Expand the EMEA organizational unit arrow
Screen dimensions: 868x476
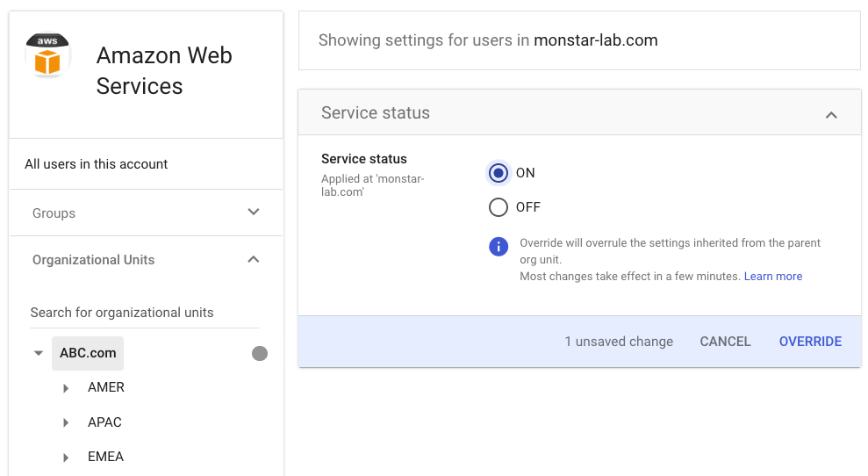[x=66, y=458]
